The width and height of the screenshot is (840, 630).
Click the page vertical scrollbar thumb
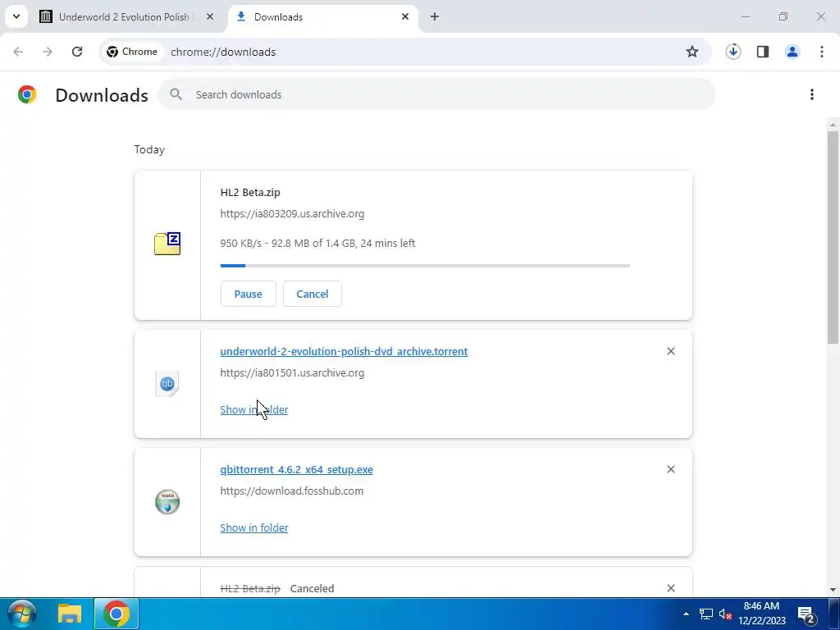(x=833, y=237)
